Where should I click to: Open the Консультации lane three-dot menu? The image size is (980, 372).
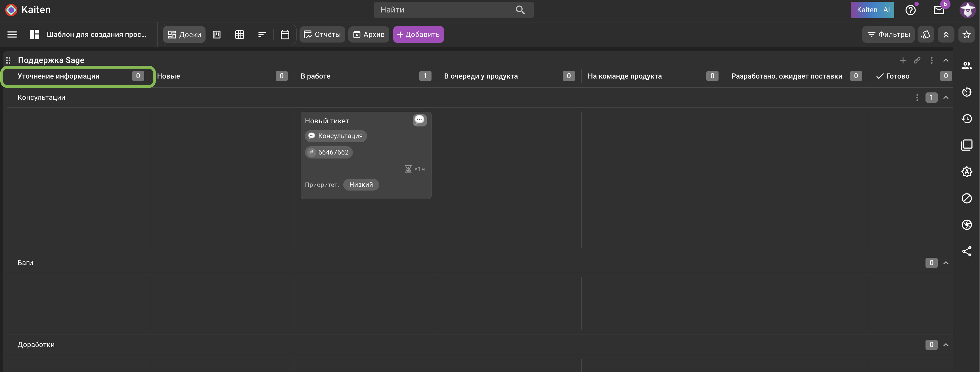(917, 98)
